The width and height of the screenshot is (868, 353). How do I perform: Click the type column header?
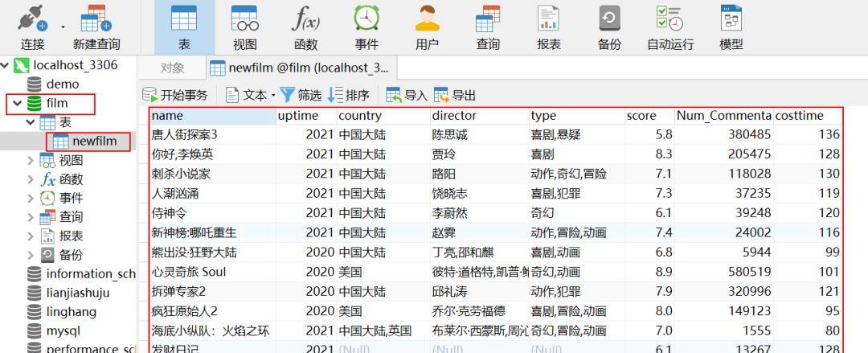coord(576,116)
